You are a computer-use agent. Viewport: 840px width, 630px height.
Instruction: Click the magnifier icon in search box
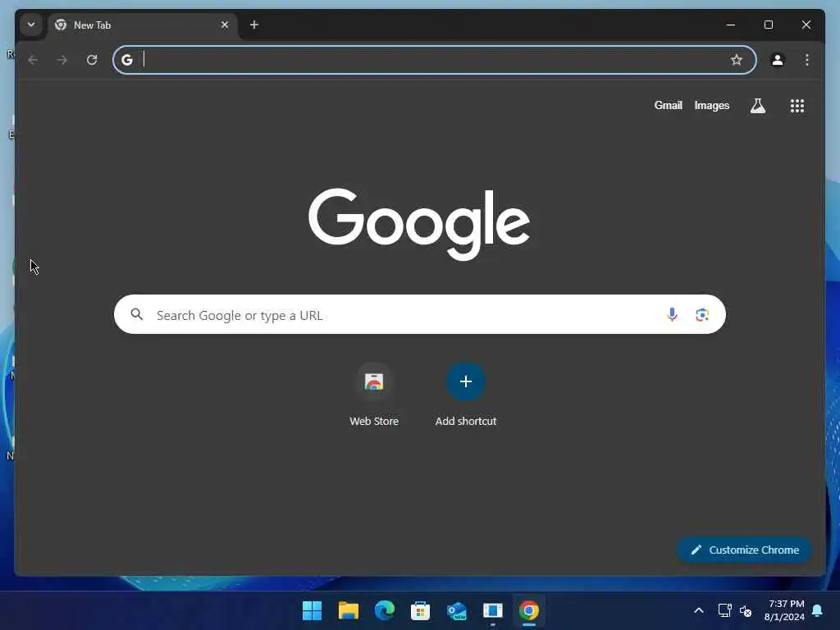click(x=137, y=314)
